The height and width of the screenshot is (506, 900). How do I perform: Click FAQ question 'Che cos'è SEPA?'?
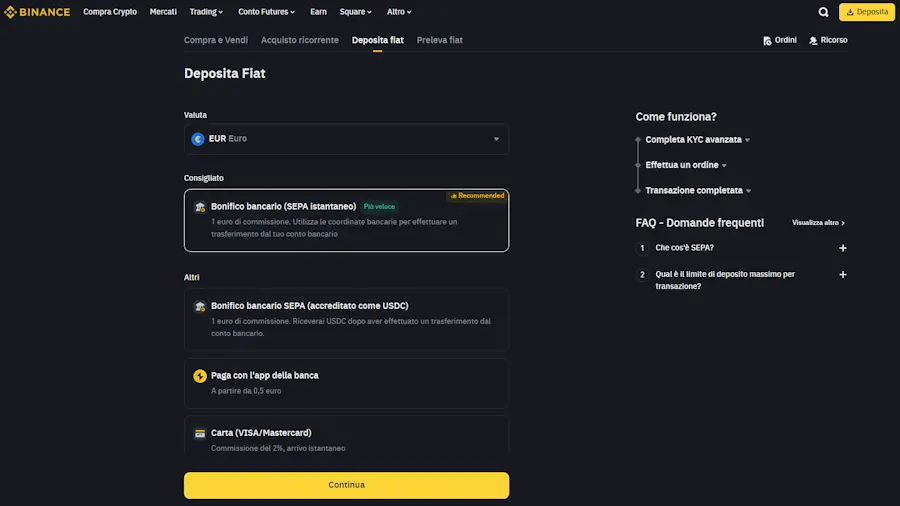pyautogui.click(x=684, y=248)
